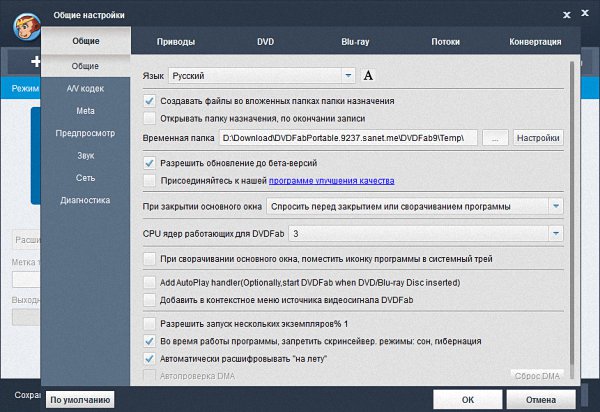Open the Конвертация tab
This screenshot has width=600, height=412.
tap(535, 42)
